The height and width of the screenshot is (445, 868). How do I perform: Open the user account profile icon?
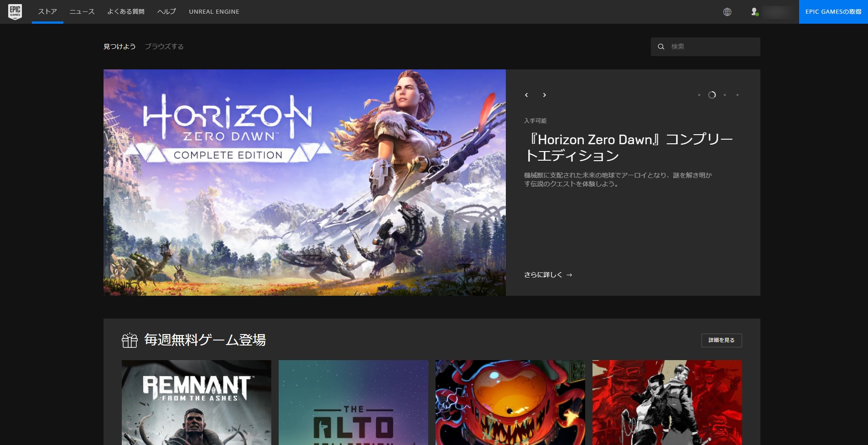pos(755,12)
